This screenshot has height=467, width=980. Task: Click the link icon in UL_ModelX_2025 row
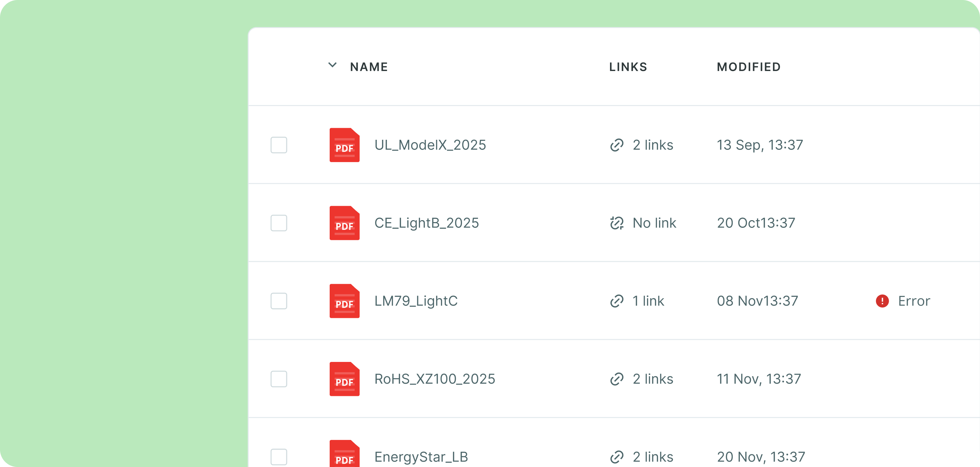click(x=617, y=145)
